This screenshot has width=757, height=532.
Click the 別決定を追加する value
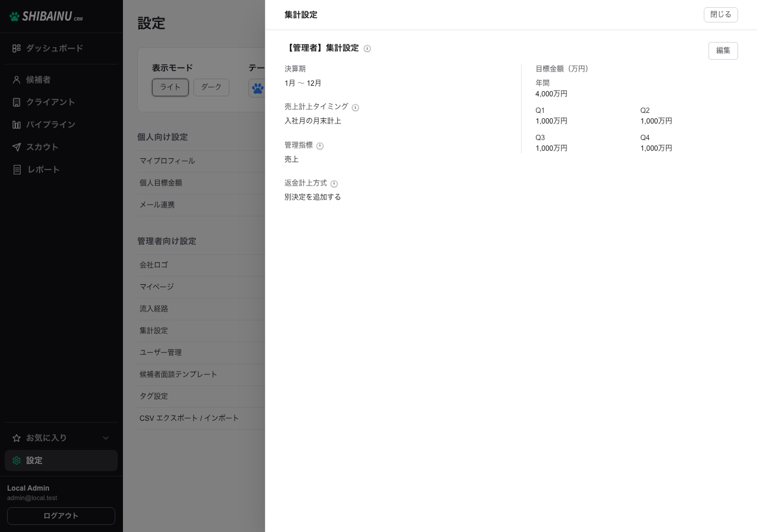pos(313,197)
